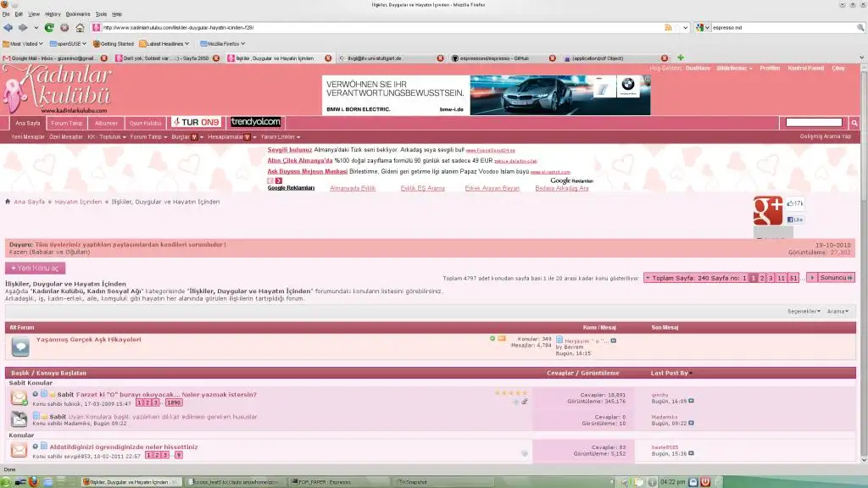This screenshot has width=868, height=488.
Task: Click the magnifier icon in Firefox search box
Action: (x=860, y=27)
